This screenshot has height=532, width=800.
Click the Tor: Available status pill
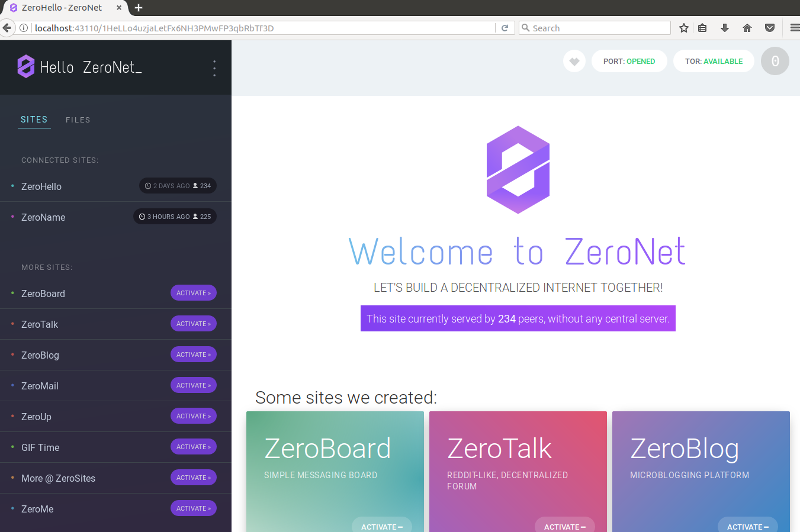coord(713,62)
